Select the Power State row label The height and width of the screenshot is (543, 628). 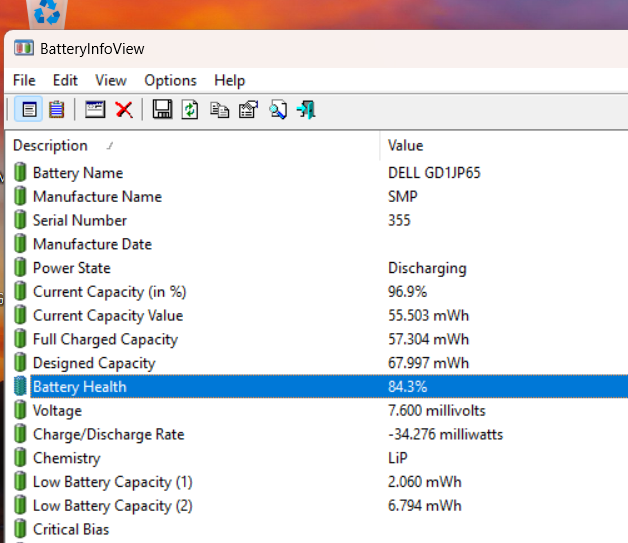72,268
